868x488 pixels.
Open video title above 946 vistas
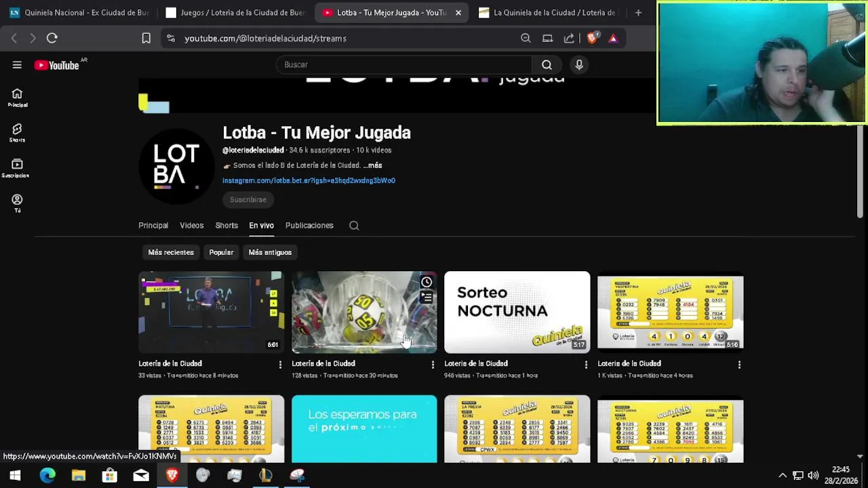click(476, 364)
